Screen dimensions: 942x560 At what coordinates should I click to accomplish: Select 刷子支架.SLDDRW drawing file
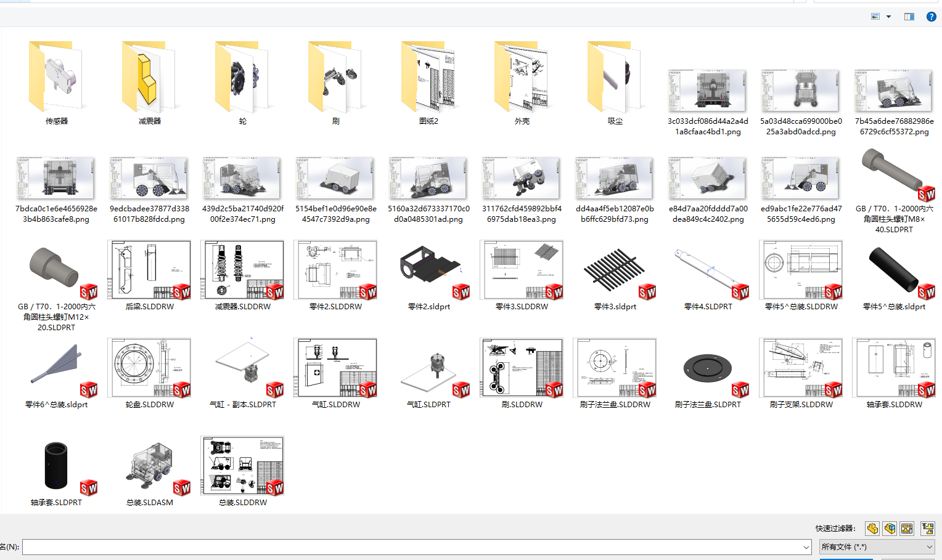tap(801, 373)
